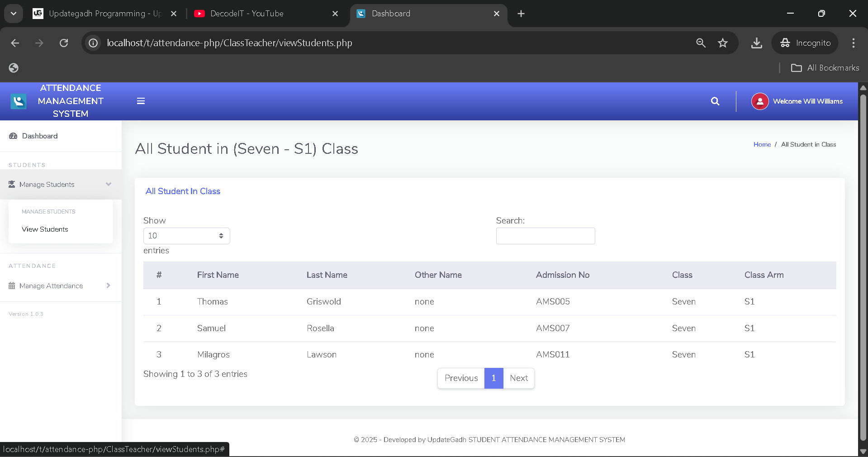This screenshot has height=457, width=868.
Task: Expand the Manage Attendance section arrow
Action: click(108, 286)
